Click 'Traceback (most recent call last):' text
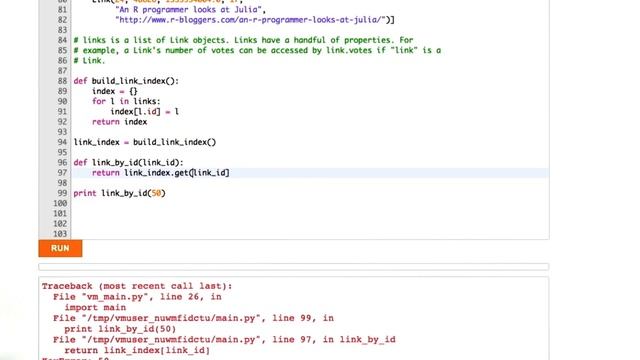640x360 pixels. 137,286
